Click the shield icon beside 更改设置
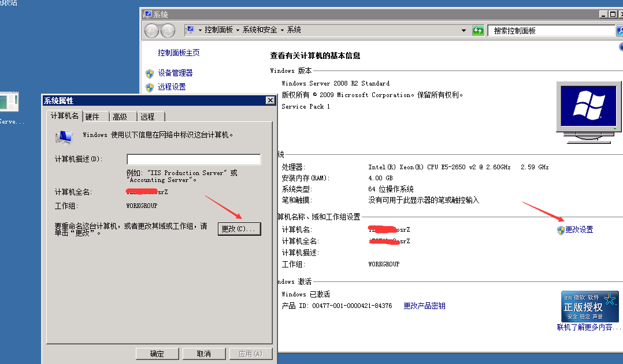623x364 pixels. tap(561, 230)
